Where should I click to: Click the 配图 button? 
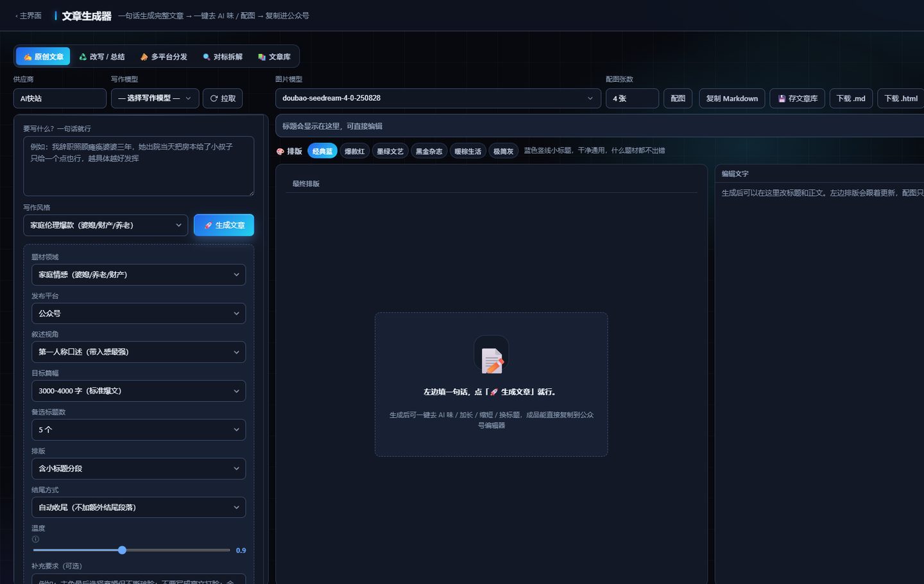click(x=678, y=98)
